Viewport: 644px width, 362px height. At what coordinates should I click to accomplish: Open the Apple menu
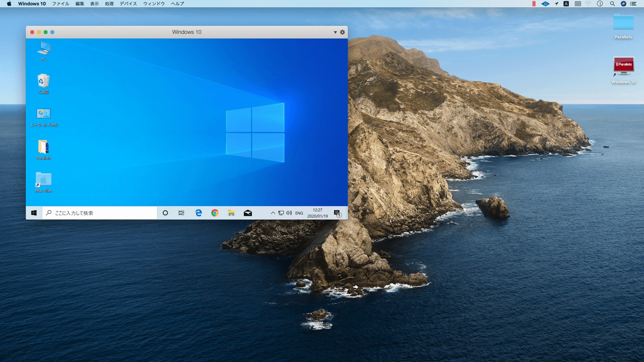pos(9,4)
